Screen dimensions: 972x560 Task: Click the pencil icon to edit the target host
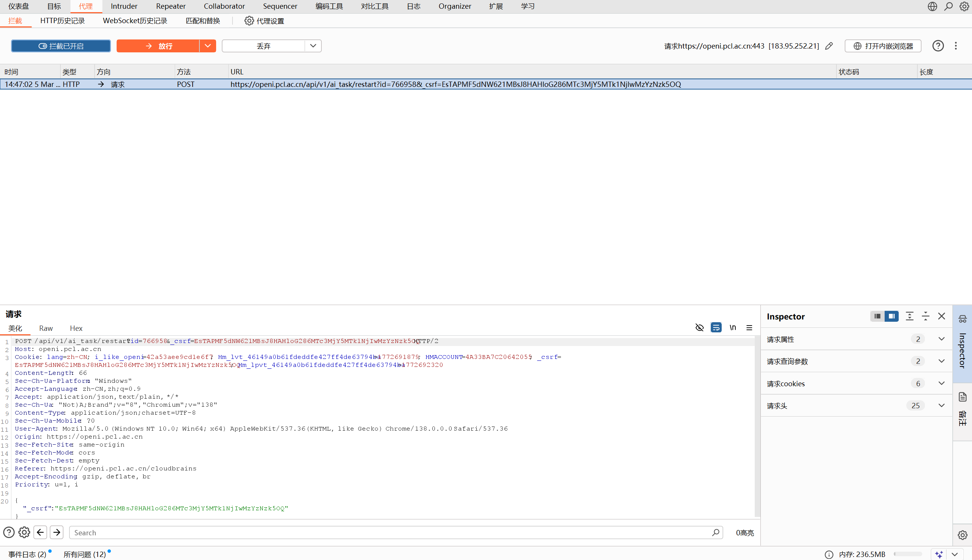(x=829, y=46)
